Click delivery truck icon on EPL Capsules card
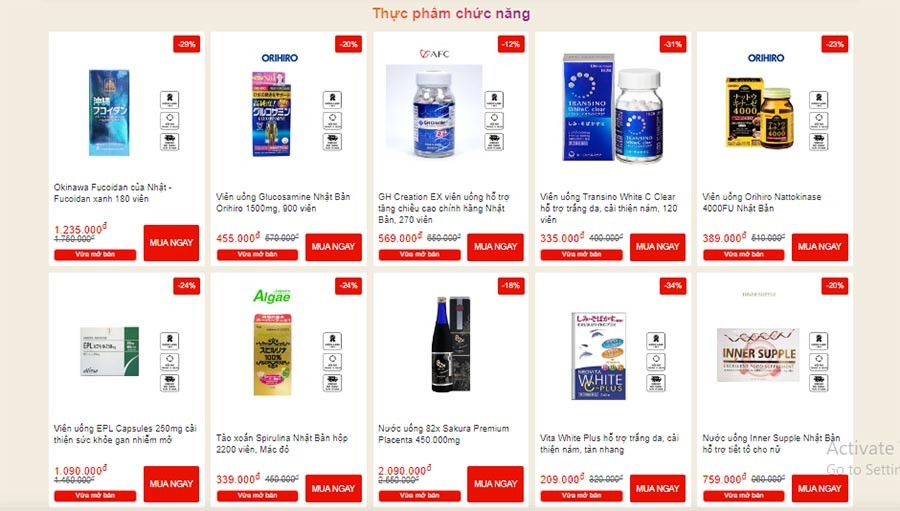The image size is (900, 511). 169,382
